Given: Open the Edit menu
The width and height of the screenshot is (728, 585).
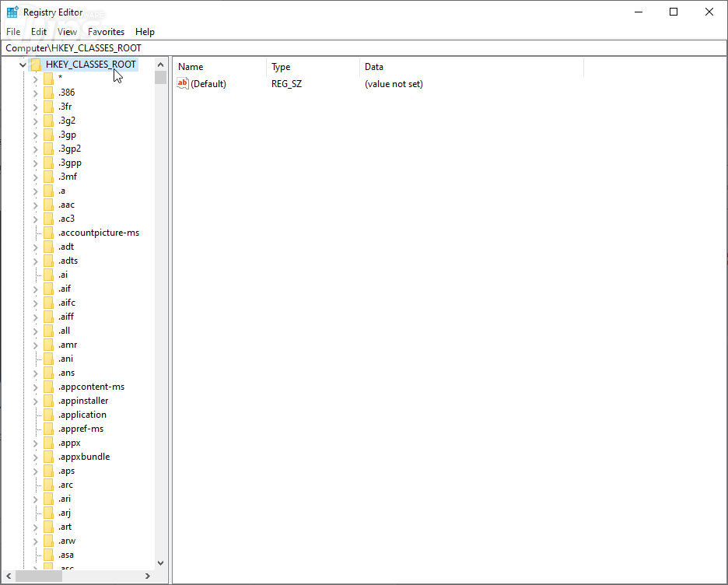Looking at the screenshot, I should click(39, 32).
